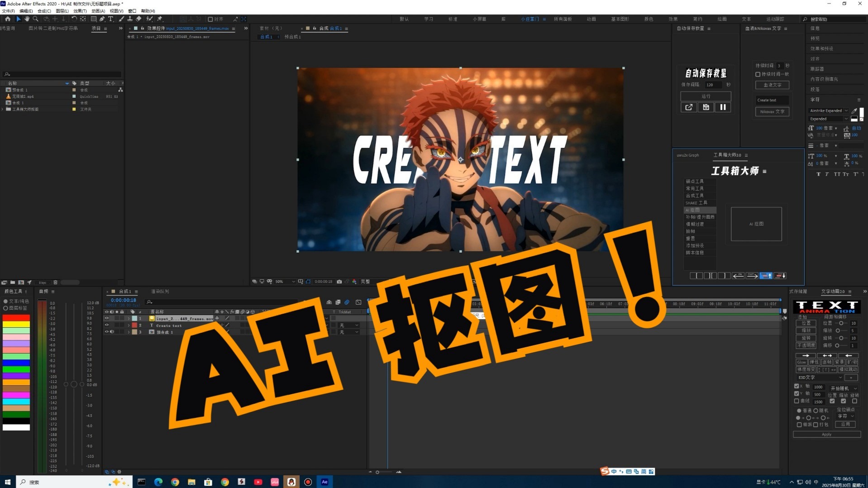Click the trim-to-IN arrow icon in toolbox
The width and height of the screenshot is (868, 488).
[738, 276]
